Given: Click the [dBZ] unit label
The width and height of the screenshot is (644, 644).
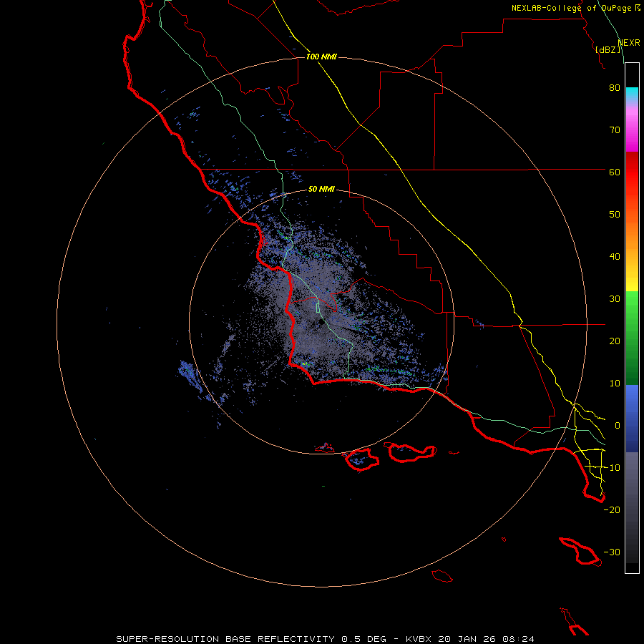Looking at the screenshot, I should coord(608,49).
